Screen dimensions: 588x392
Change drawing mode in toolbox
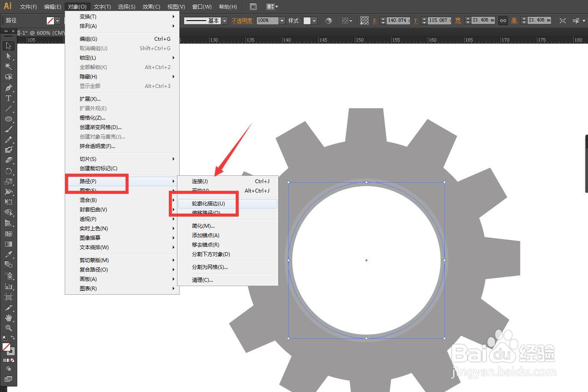point(8,369)
